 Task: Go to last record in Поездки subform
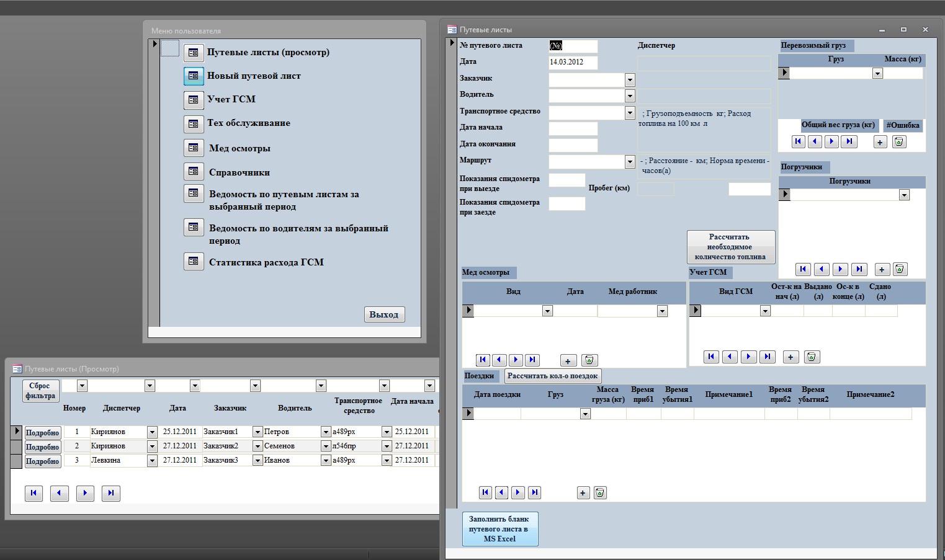click(534, 492)
